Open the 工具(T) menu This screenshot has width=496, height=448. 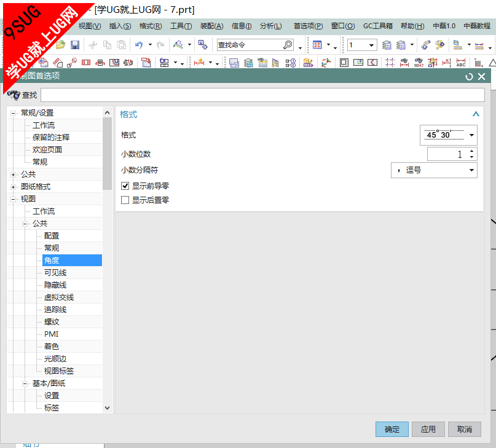[181, 26]
